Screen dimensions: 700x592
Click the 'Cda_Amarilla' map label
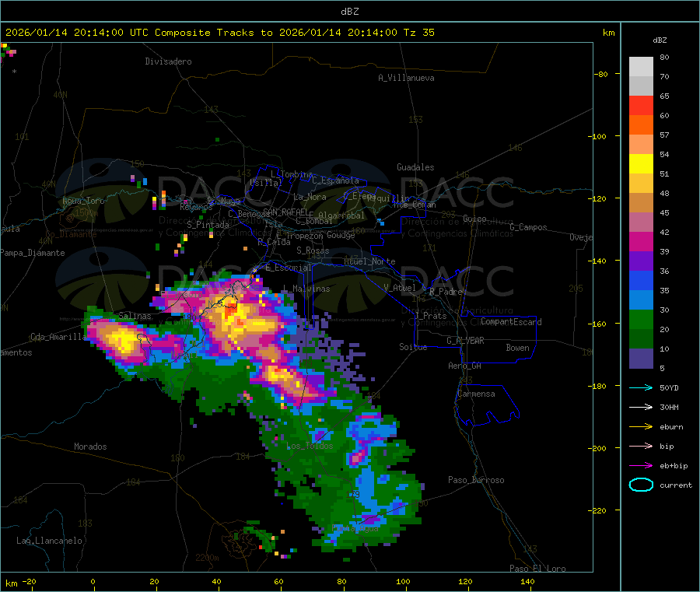tap(58, 337)
